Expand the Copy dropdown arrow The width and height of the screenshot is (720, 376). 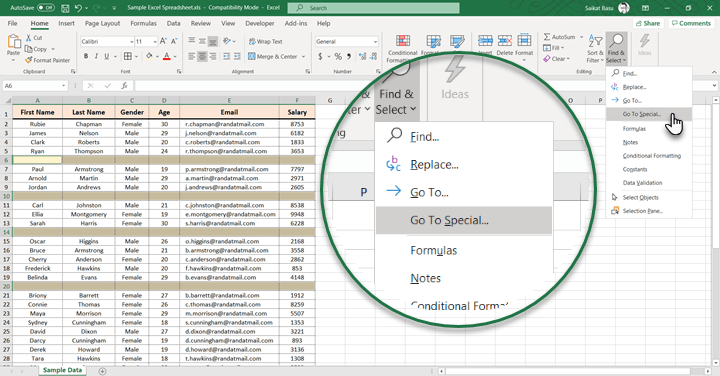tap(53, 49)
